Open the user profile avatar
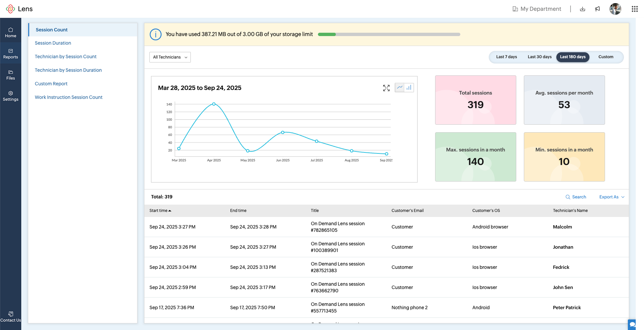Screen dimensions: 644x330 [x=615, y=9]
